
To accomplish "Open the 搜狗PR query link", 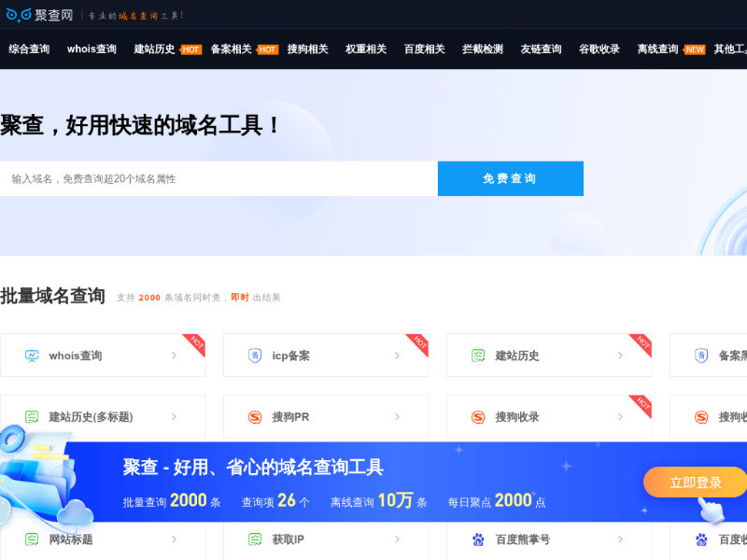I will coord(290,417).
